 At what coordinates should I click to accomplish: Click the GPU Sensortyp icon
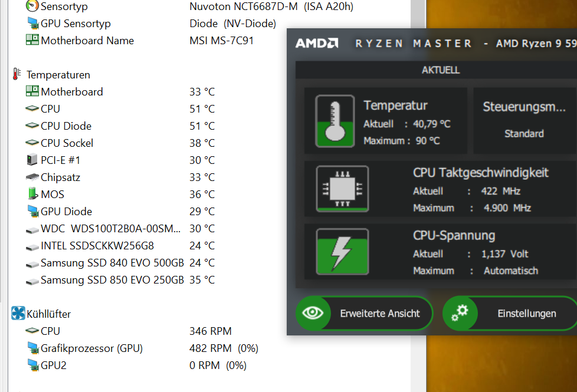tap(33, 23)
